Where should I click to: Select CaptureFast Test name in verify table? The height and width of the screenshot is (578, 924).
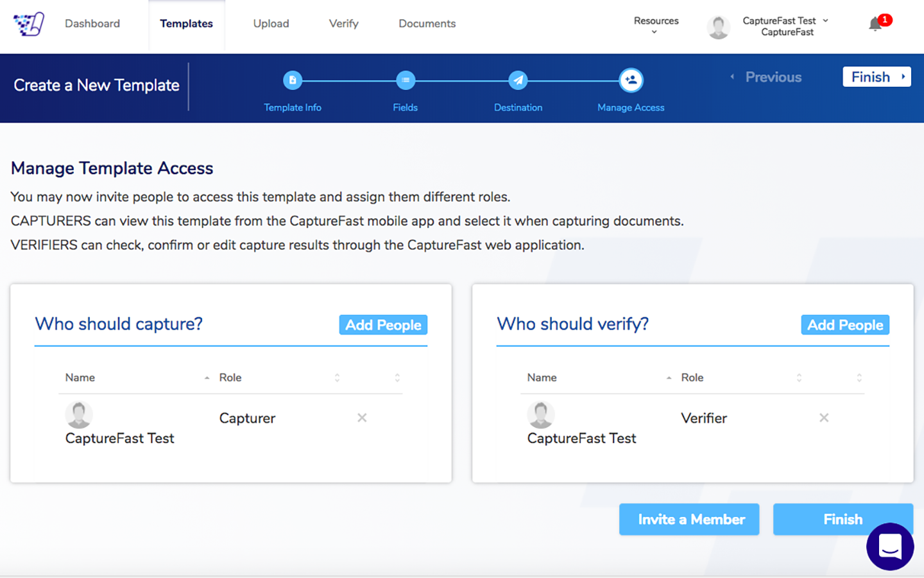click(x=582, y=438)
